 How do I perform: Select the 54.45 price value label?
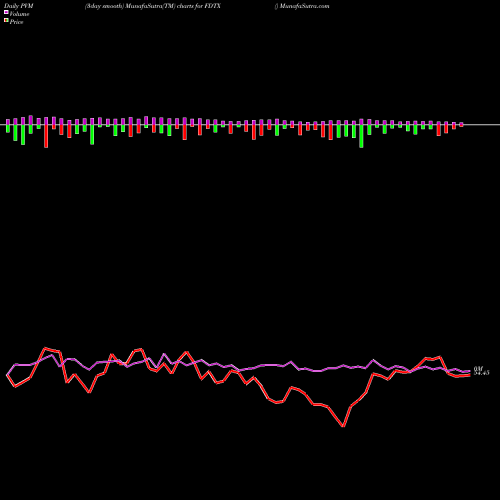(x=482, y=373)
